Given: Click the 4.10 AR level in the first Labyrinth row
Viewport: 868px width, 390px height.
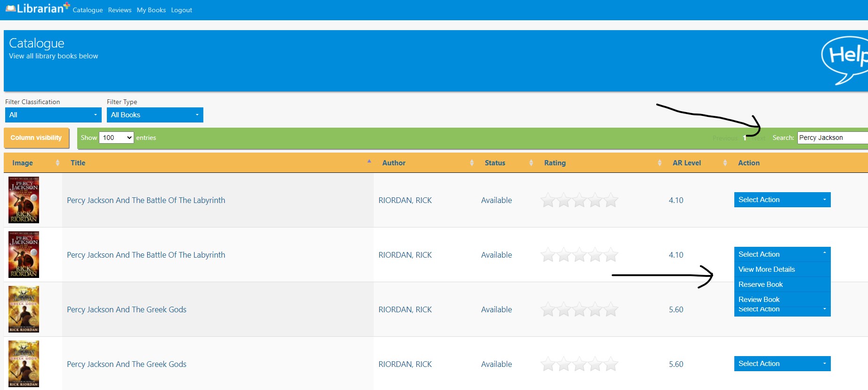Looking at the screenshot, I should pos(676,200).
